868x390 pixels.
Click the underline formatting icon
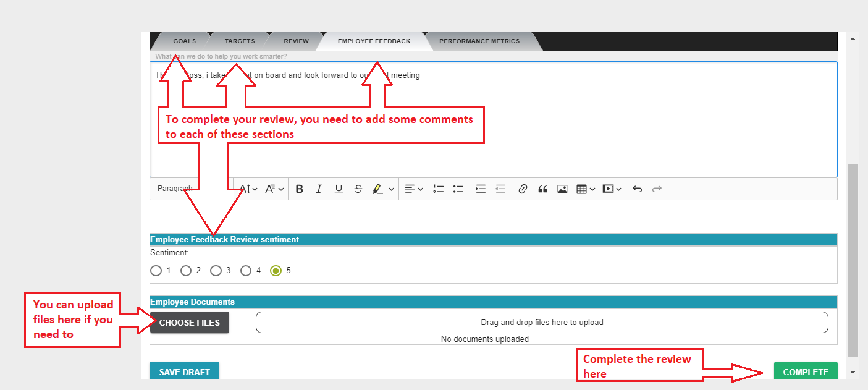[339, 189]
